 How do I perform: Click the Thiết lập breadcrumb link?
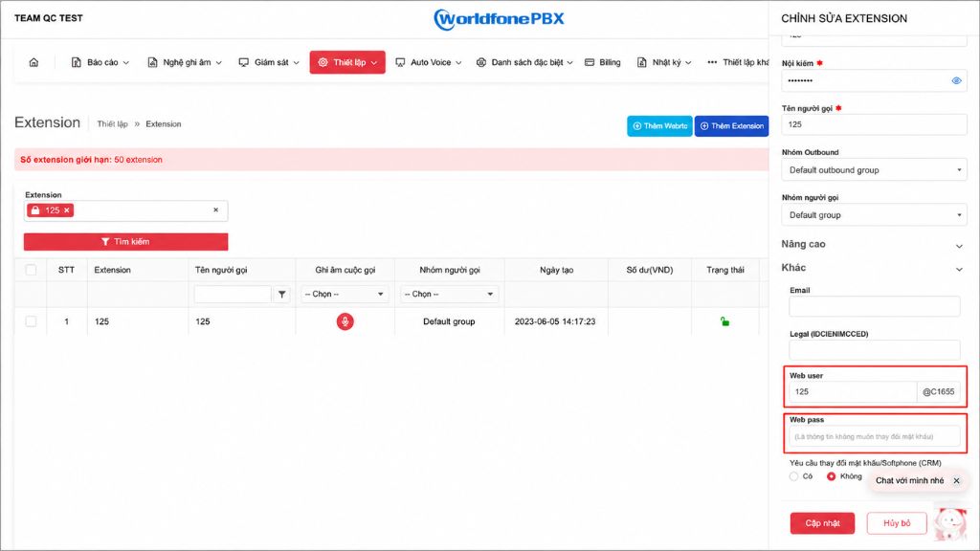tap(112, 124)
